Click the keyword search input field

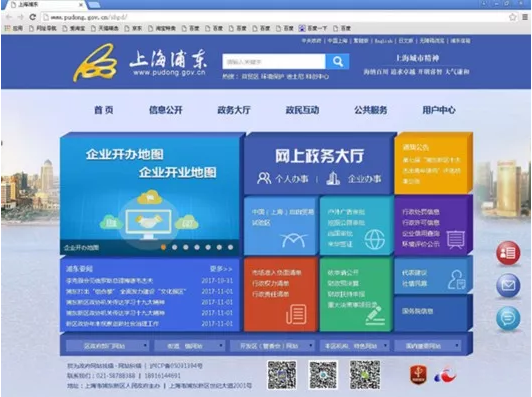[x=274, y=62]
